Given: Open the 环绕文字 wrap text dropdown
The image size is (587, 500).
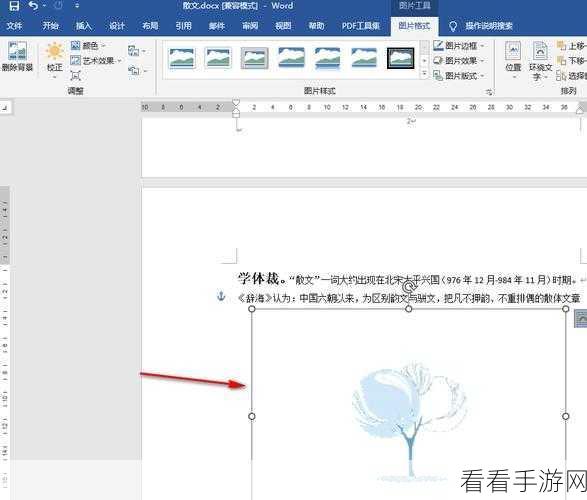Looking at the screenshot, I should pyautogui.click(x=540, y=61).
